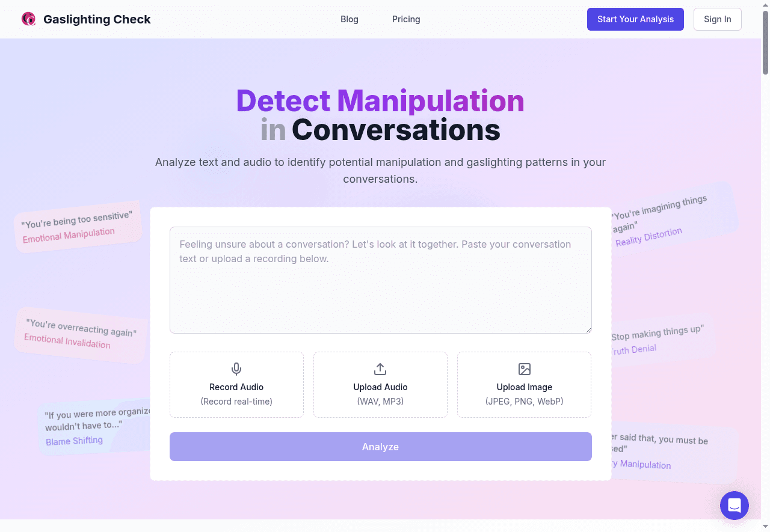
Task: Click the "You're overreacting again" card
Action: point(80,335)
